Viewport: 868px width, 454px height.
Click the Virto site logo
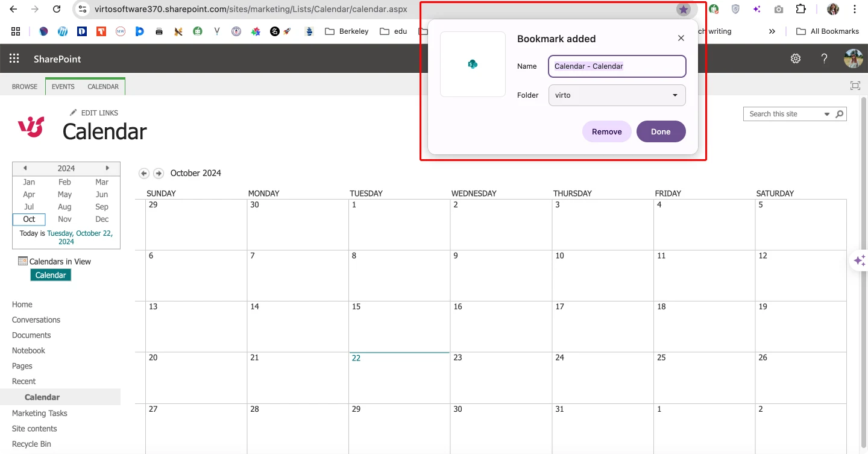(x=31, y=126)
